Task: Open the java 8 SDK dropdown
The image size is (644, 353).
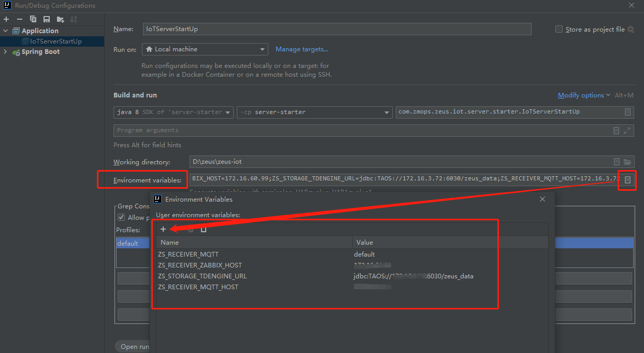Action: click(173, 112)
